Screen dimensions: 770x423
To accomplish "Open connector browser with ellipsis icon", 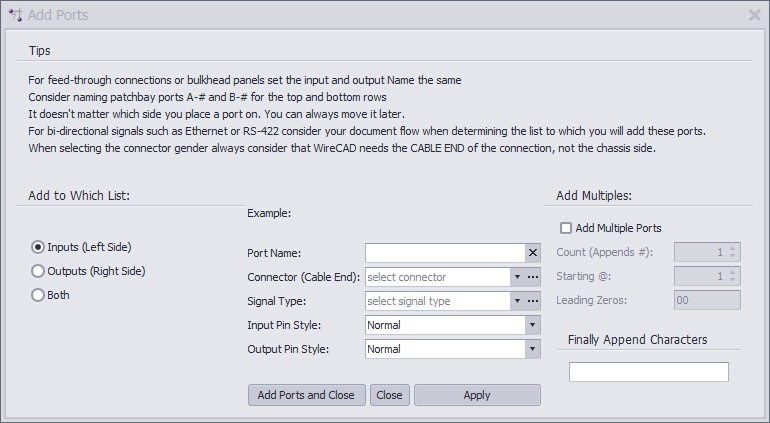I will pyautogui.click(x=533, y=277).
